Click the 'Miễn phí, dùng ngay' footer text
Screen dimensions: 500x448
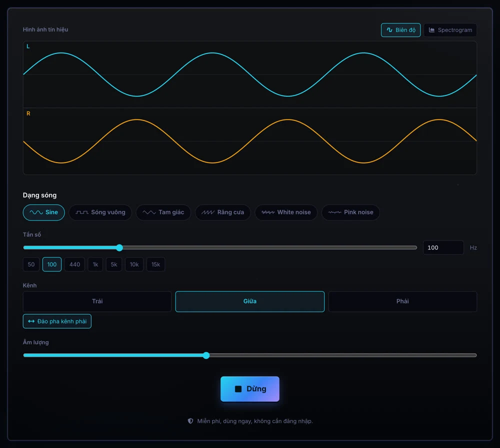tap(255, 421)
